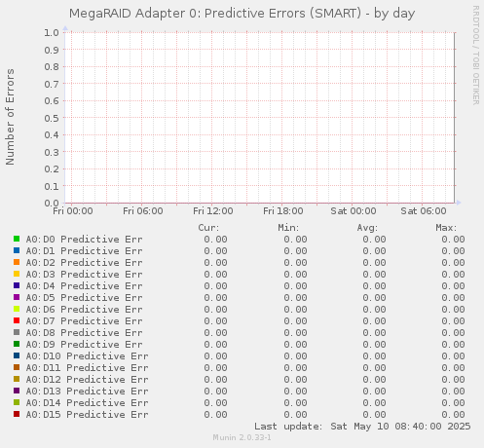Click the yellow A0:D3 legend color swatch
Image resolution: width=484 pixels, height=448 pixels.
[17, 274]
